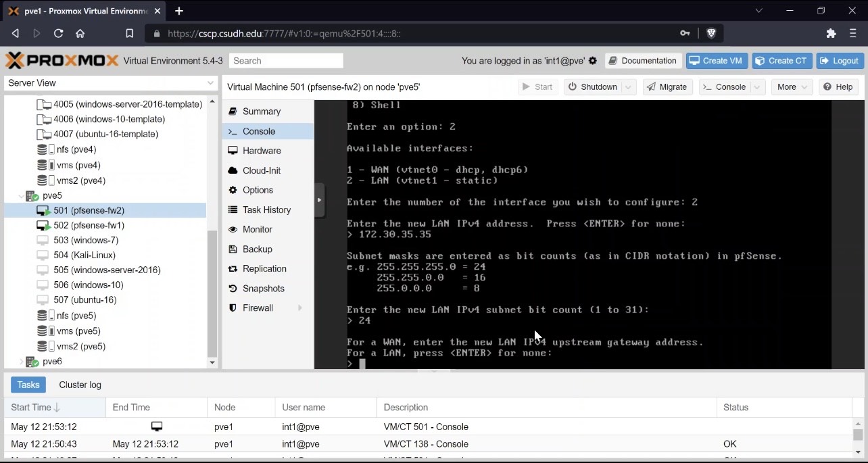Open Console dropdown arrow in toolbar
This screenshot has width=868, height=463.
click(757, 87)
